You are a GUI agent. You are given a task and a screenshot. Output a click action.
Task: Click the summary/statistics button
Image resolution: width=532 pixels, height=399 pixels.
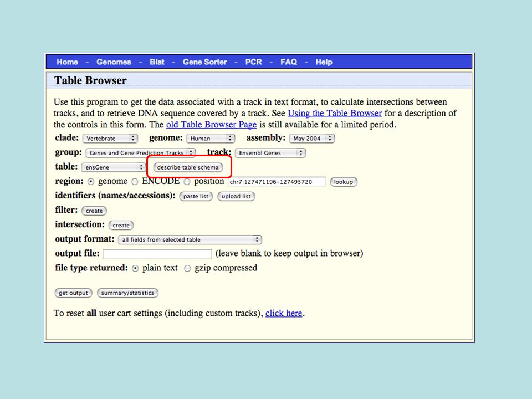[x=127, y=293]
